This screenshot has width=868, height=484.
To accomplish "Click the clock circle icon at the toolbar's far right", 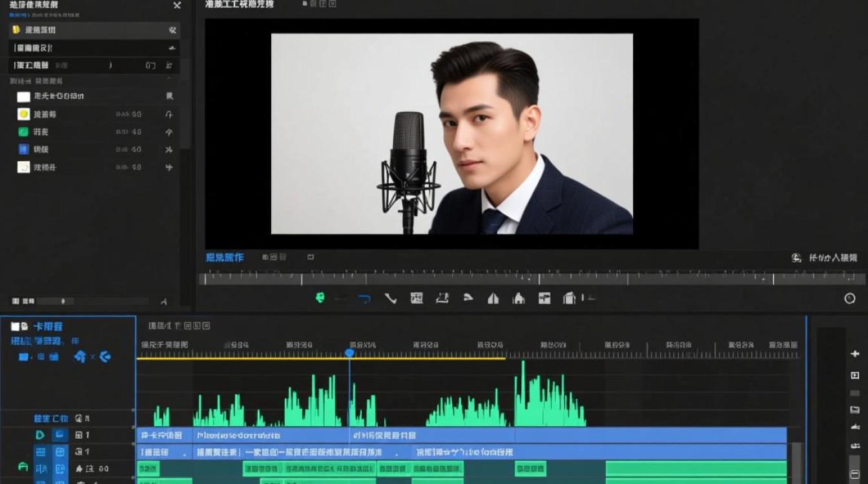I will 850,299.
